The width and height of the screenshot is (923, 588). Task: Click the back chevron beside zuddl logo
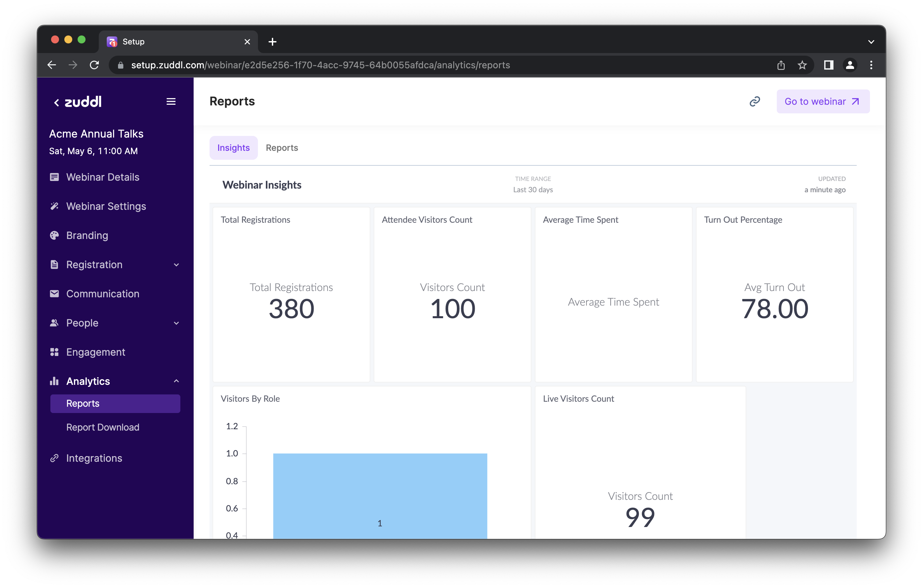[56, 102]
